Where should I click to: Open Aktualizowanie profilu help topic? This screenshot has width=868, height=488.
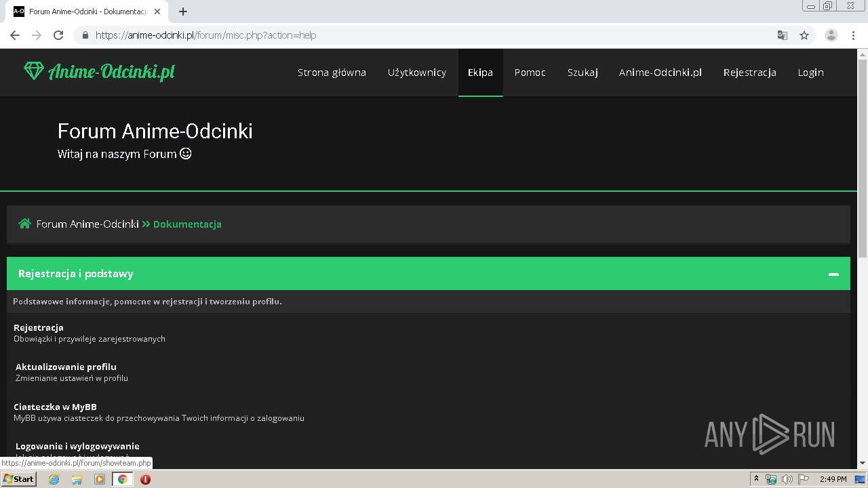pyautogui.click(x=66, y=367)
